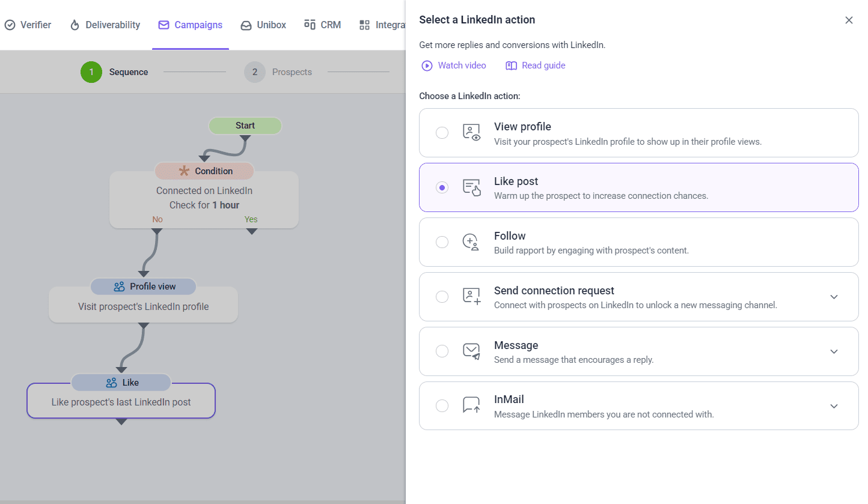This screenshot has width=868, height=504.
Task: Click the InMail speech bubble icon
Action: click(472, 405)
